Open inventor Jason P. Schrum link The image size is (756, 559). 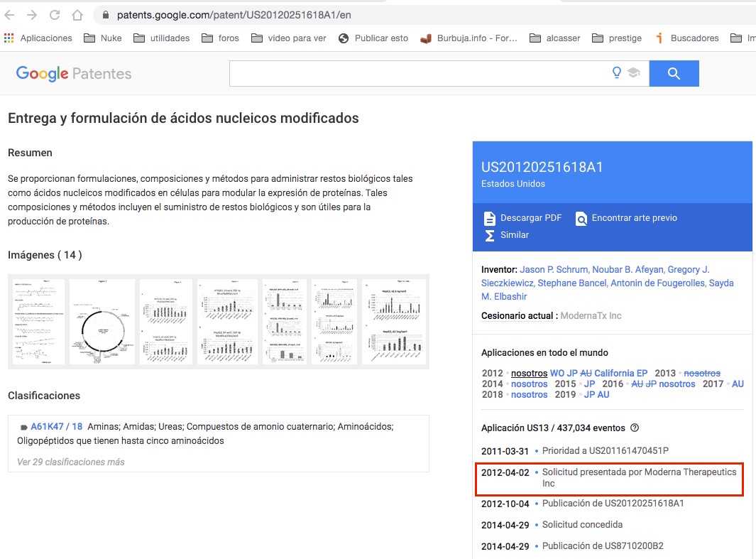[554, 269]
